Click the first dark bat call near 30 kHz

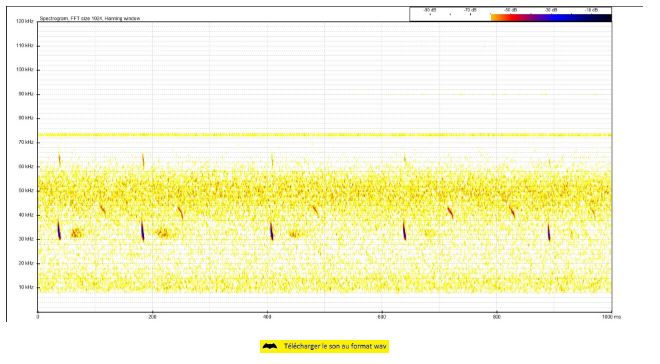pyautogui.click(x=59, y=230)
